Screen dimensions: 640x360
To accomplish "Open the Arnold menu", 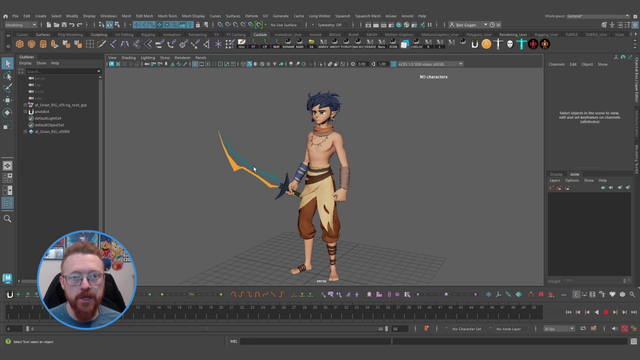I will [x=407, y=16].
